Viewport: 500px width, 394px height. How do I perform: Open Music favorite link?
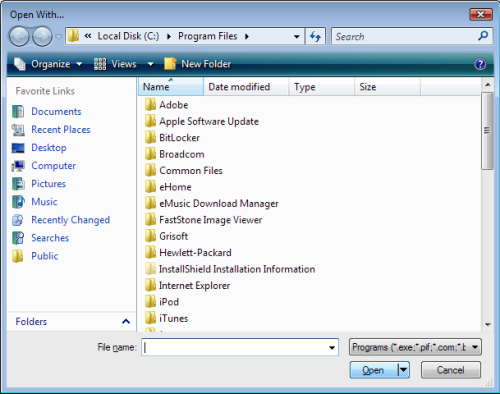click(44, 201)
